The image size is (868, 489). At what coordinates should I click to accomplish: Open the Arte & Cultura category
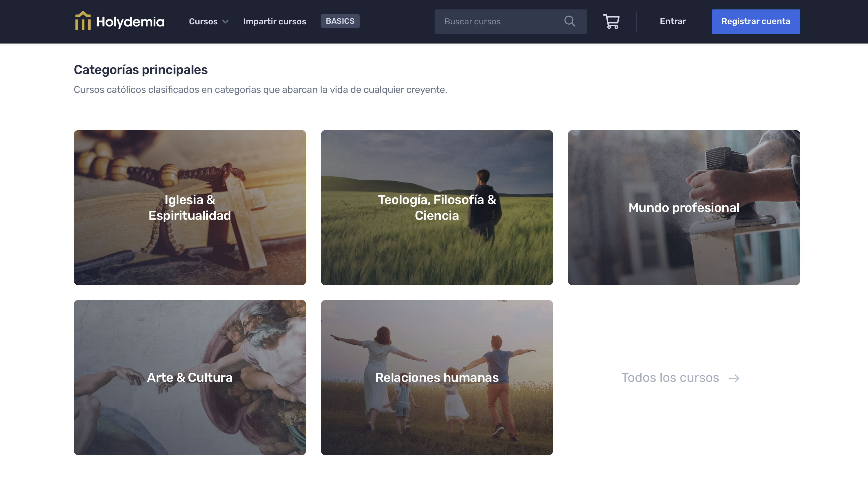190,377
